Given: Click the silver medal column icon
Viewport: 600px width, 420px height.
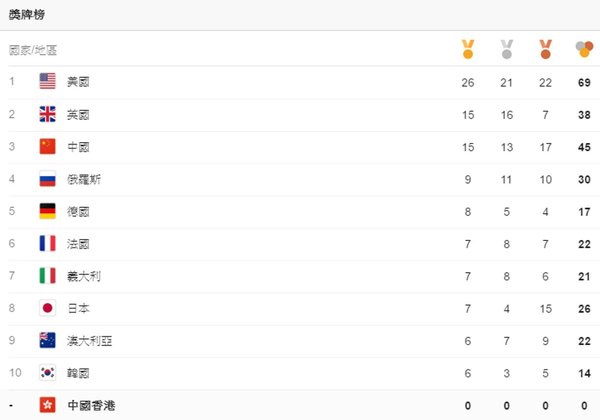Looking at the screenshot, I should [x=507, y=49].
